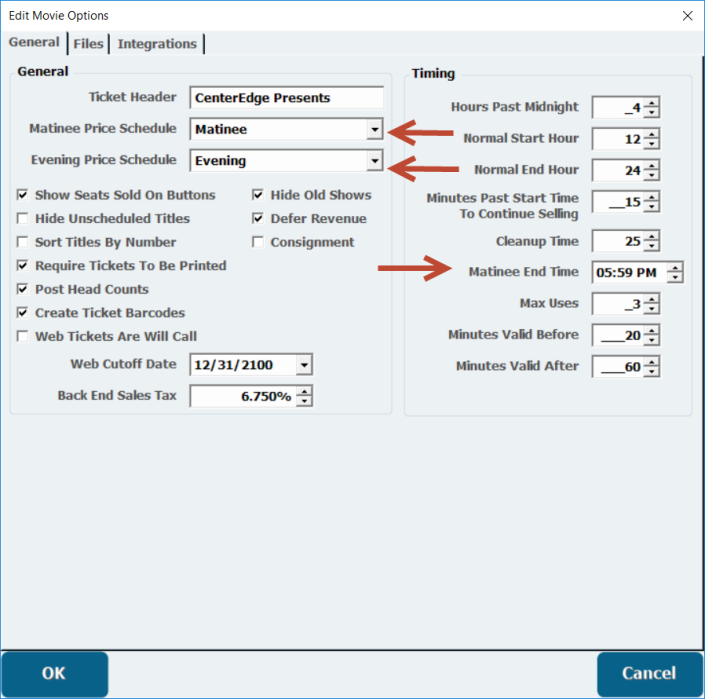Decrease the Max Uses spinner value
The width and height of the screenshot is (705, 699).
pos(652,308)
